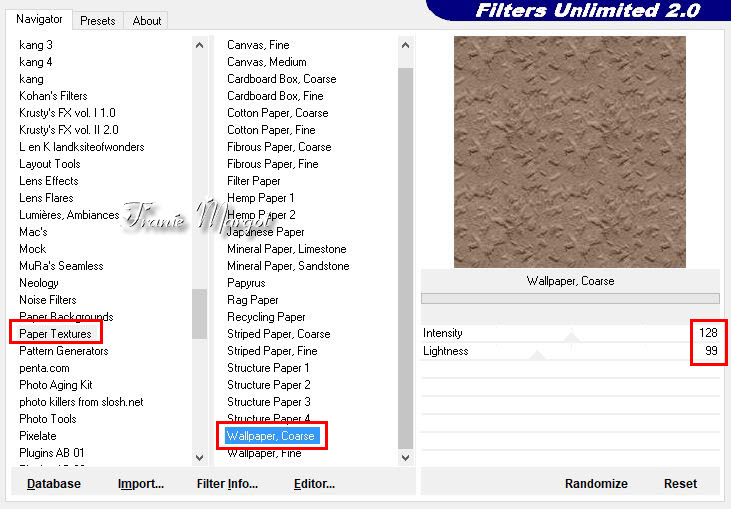Choose Canvas, Fine filter
Viewport: 731px width, 509px height.
coord(258,45)
